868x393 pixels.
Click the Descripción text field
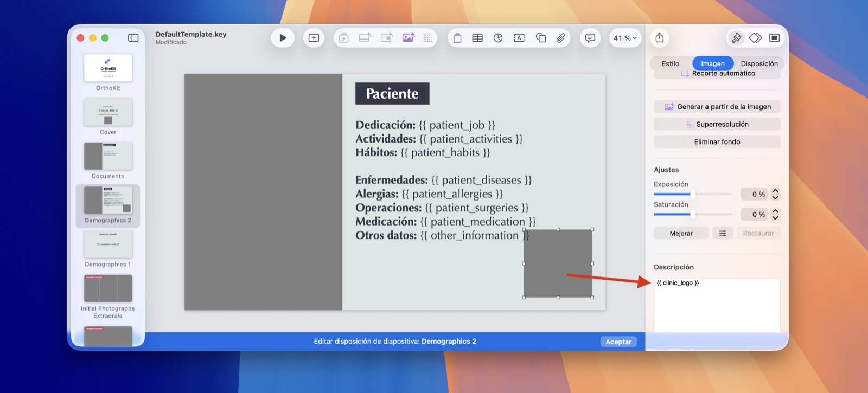(717, 305)
